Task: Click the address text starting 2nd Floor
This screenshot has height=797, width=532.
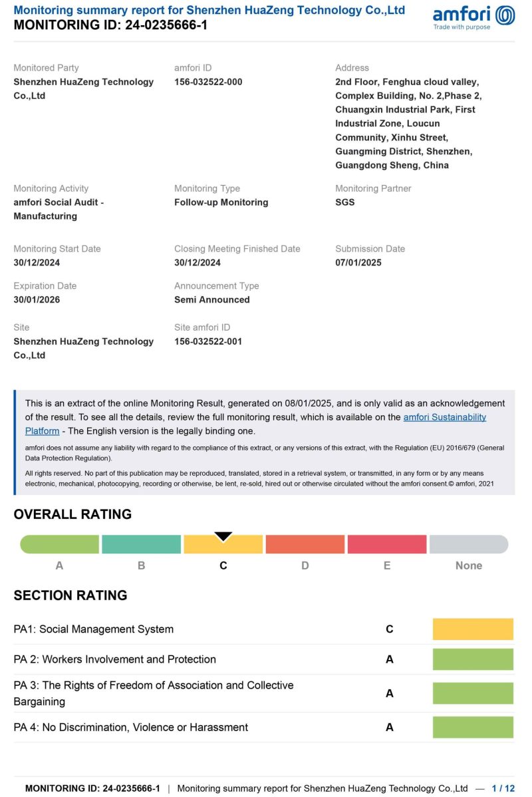Action: (x=408, y=124)
